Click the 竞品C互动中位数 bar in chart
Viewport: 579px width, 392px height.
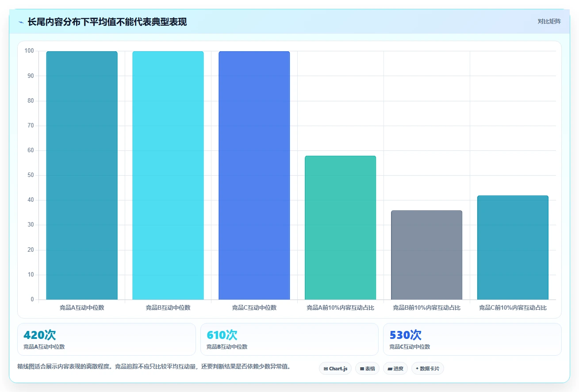[254, 176]
